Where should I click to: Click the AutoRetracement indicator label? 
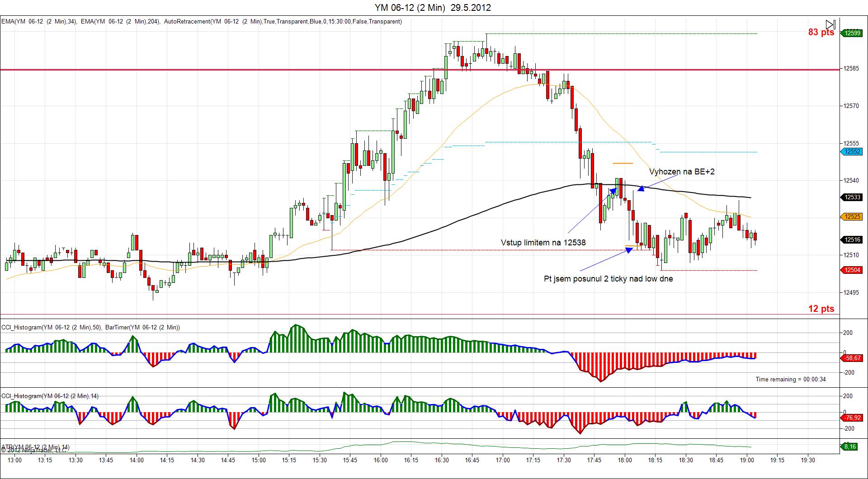coord(283,21)
